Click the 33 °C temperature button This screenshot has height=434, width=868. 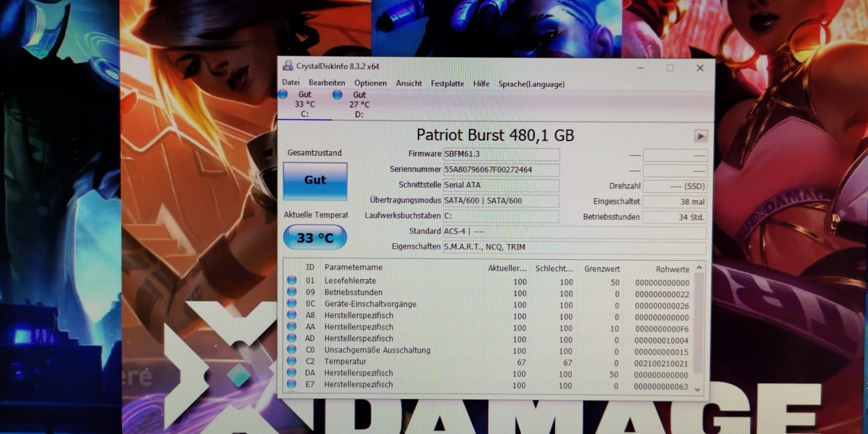click(315, 238)
